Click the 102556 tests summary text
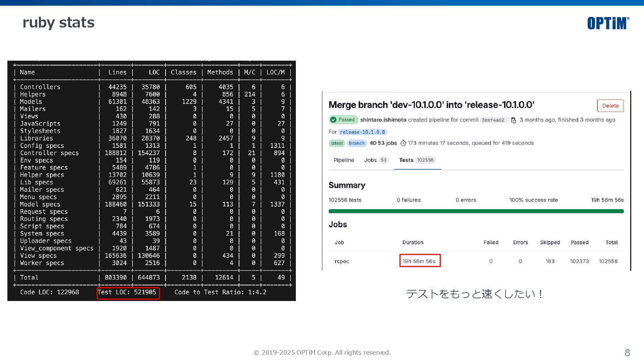Image resolution: width=644 pixels, height=362 pixels. pos(345,200)
